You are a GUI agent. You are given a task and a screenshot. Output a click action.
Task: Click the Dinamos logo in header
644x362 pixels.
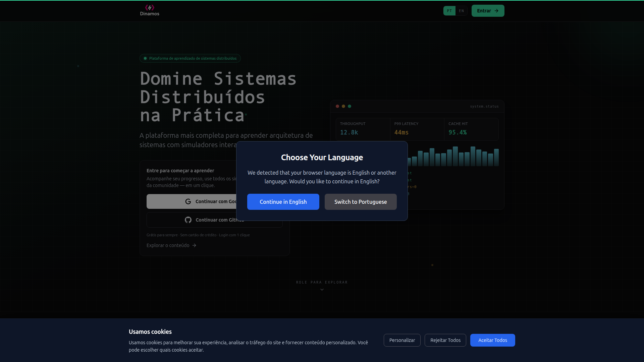(x=150, y=10)
